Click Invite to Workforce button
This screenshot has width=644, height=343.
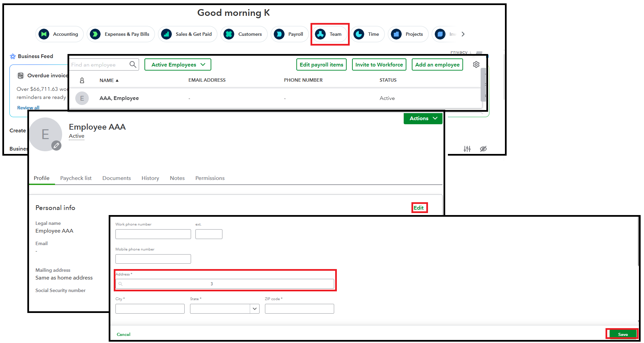click(379, 64)
